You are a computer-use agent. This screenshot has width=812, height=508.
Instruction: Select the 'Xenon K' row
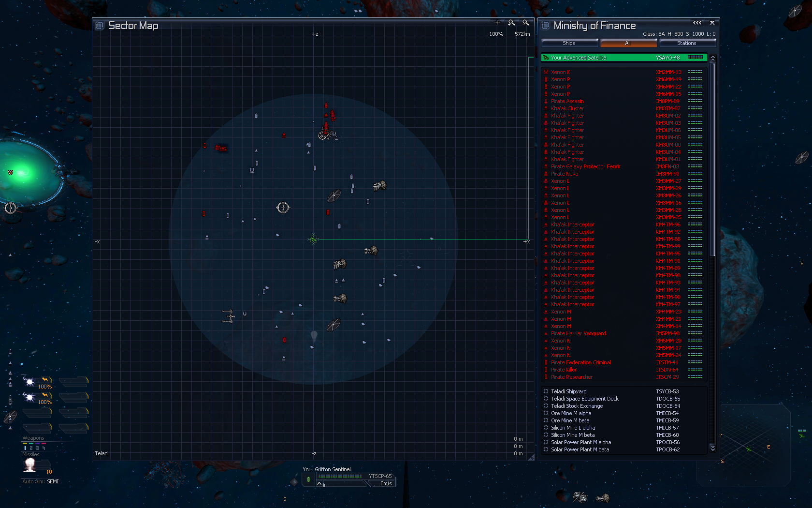(x=624, y=72)
